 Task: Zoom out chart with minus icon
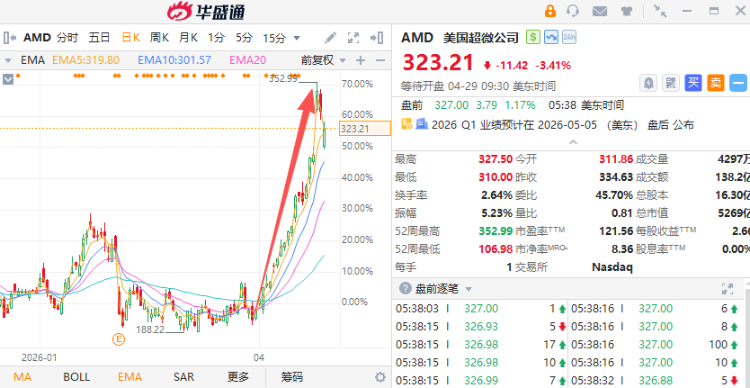tap(380, 60)
